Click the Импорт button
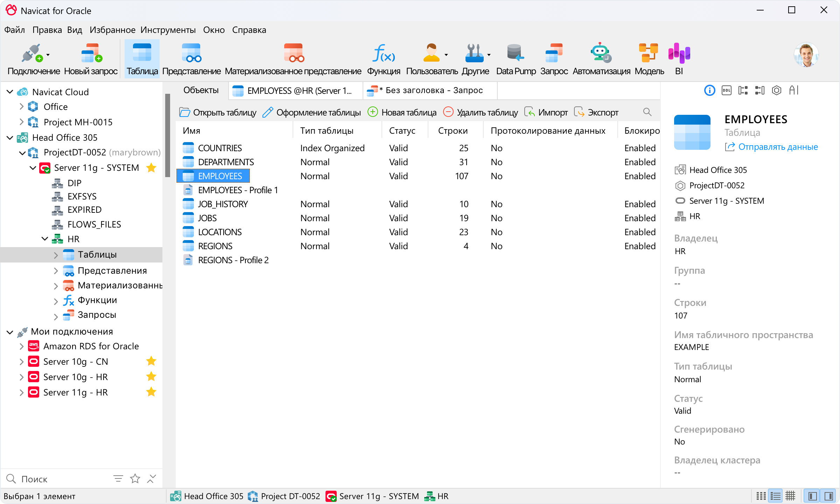This screenshot has height=504, width=840. [546, 112]
